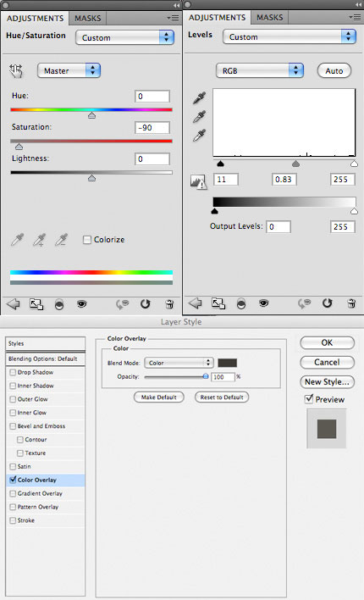The width and height of the screenshot is (364, 600).
Task: Select Adjustments tab in Hue/Saturation panel
Action: point(36,19)
